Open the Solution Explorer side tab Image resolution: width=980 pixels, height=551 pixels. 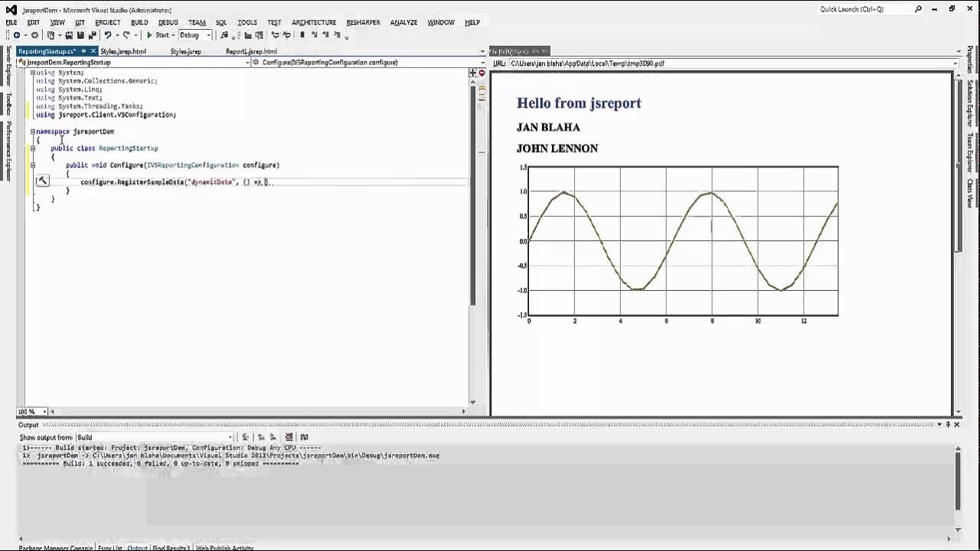click(x=970, y=103)
